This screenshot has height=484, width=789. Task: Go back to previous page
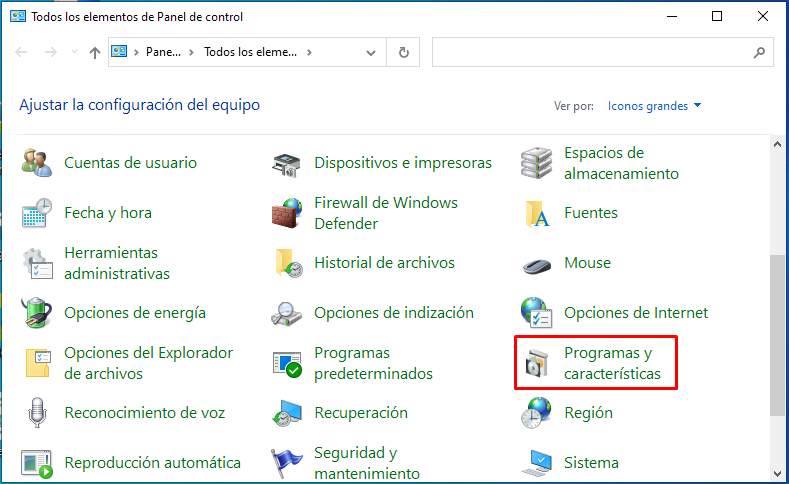pyautogui.click(x=21, y=52)
